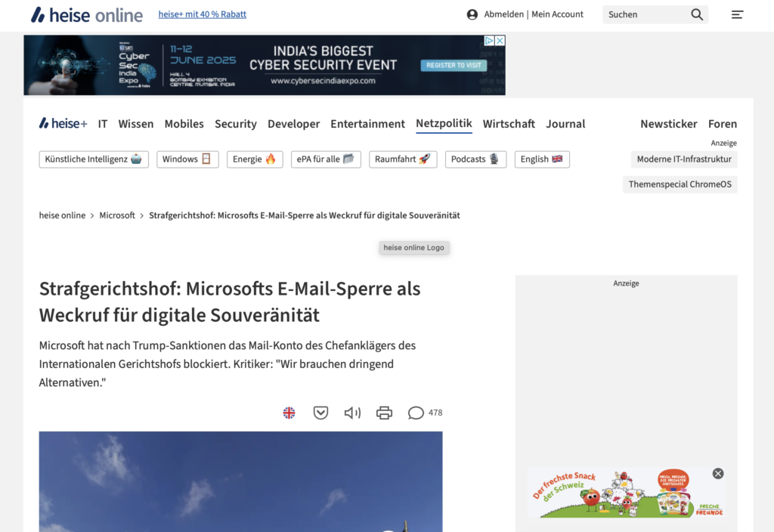
Task: Go to the Journal section
Action: pos(565,124)
